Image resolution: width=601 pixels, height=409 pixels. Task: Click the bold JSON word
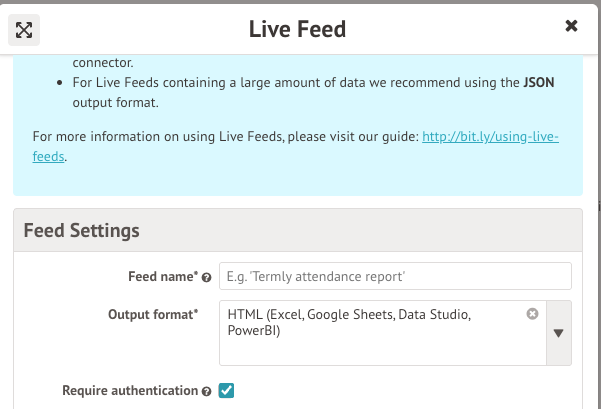pyautogui.click(x=538, y=83)
